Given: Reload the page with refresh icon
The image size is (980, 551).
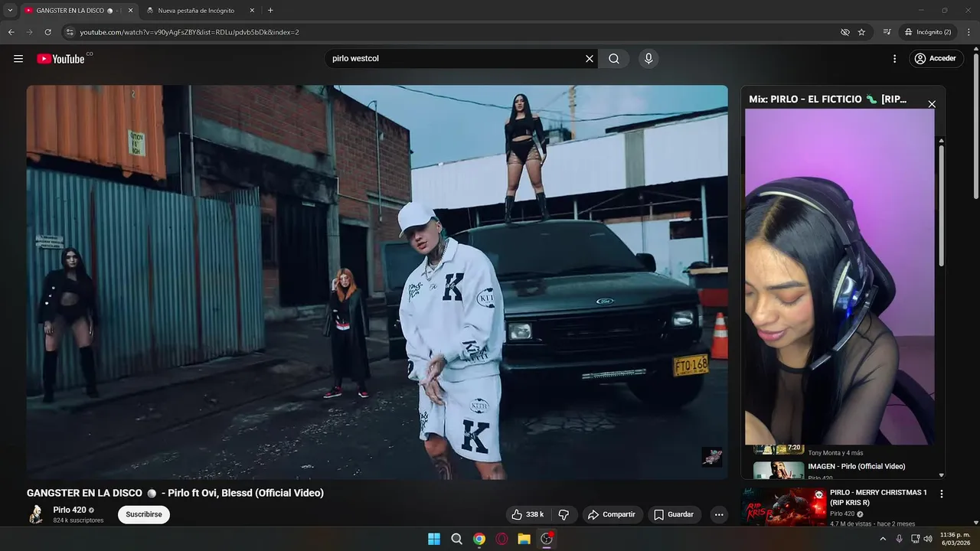Looking at the screenshot, I should point(47,32).
